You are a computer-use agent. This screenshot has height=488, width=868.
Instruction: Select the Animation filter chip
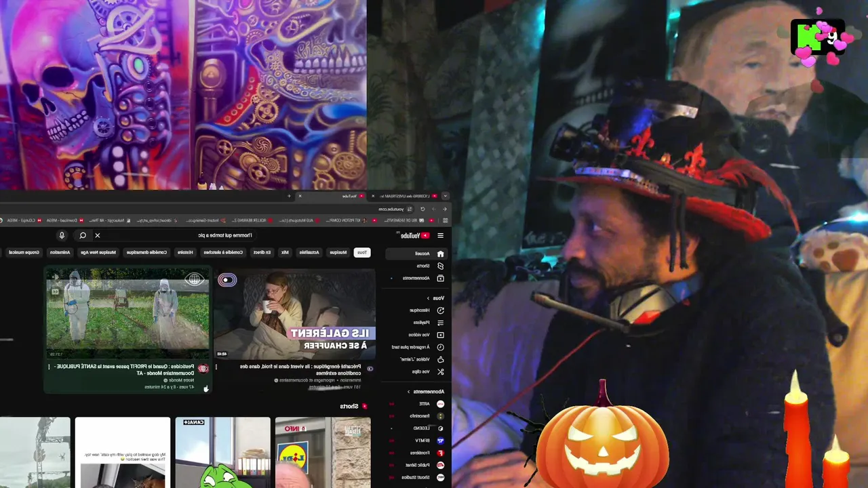[60, 252]
